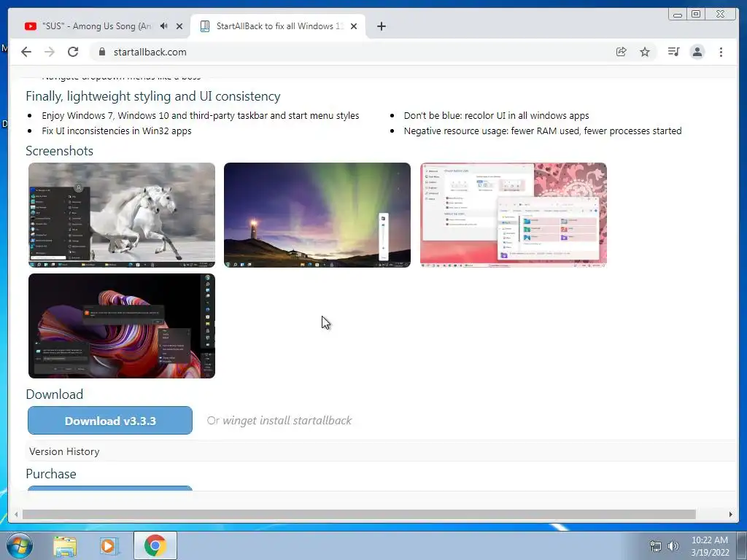Bookmark this page with star icon
Viewport: 747px width, 560px height.
tap(645, 52)
